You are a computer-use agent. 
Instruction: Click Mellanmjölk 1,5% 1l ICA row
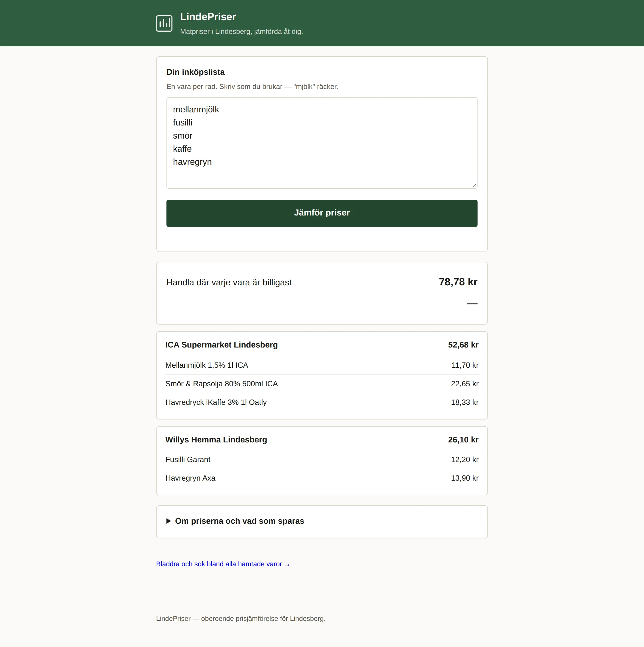click(322, 365)
